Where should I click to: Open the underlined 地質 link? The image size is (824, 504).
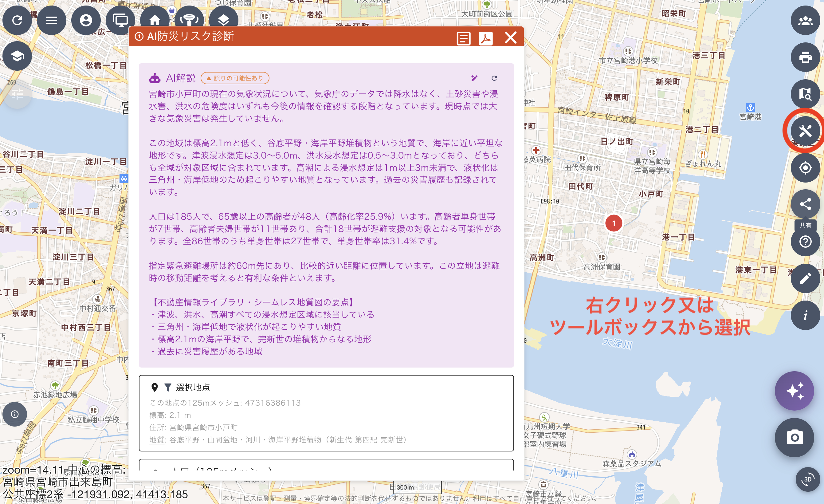point(157,440)
